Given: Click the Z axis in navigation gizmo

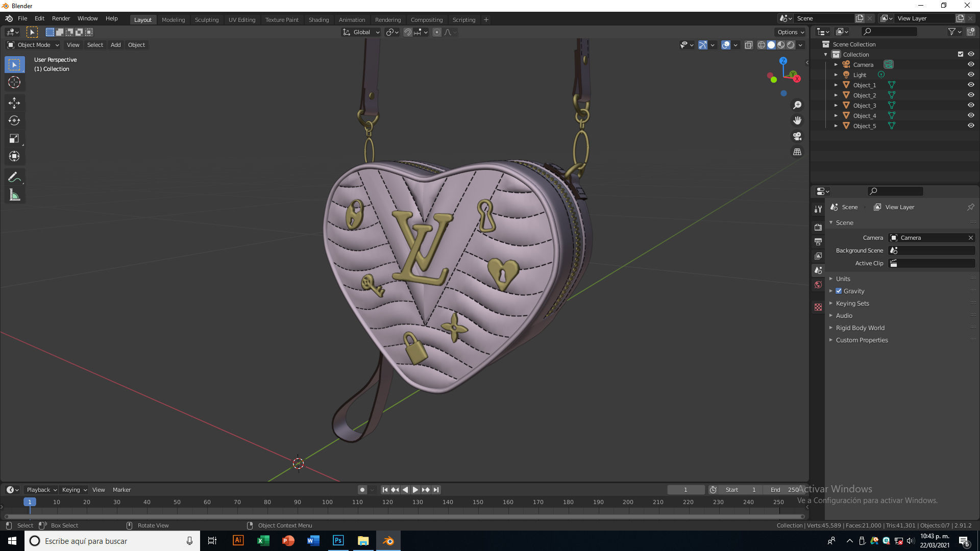Looking at the screenshot, I should pyautogui.click(x=783, y=61).
